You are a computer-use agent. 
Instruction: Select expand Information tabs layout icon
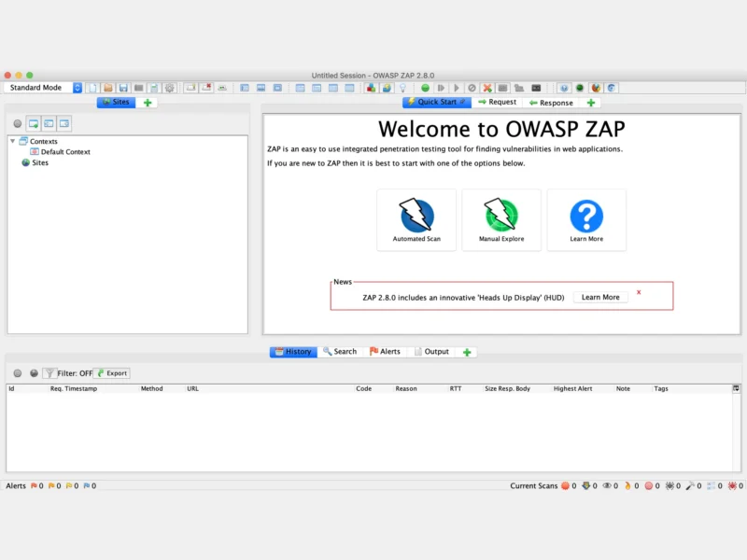[261, 88]
